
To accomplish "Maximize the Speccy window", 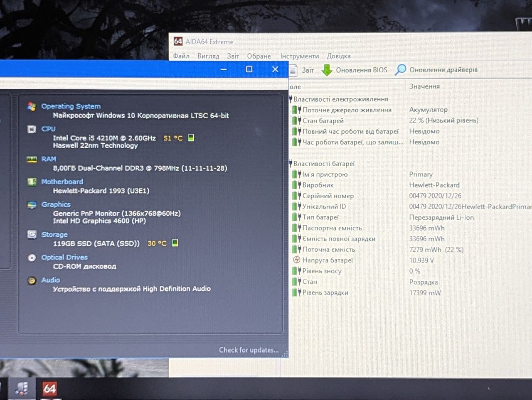I will coord(249,69).
